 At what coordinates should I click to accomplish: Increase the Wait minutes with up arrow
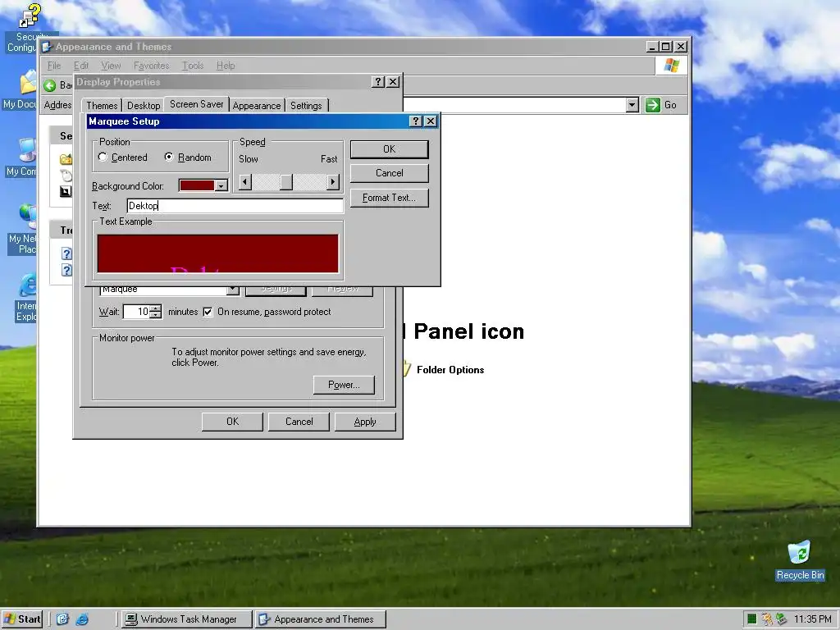(155, 308)
